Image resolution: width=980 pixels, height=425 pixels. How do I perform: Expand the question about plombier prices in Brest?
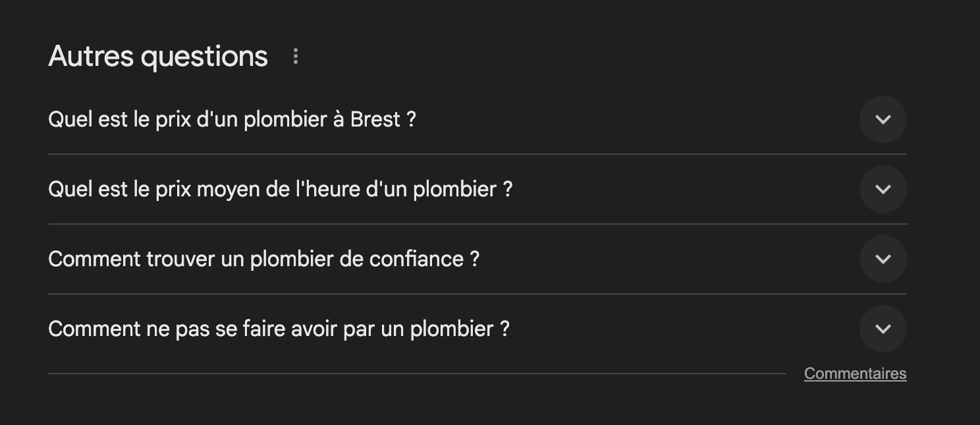pos(232,119)
